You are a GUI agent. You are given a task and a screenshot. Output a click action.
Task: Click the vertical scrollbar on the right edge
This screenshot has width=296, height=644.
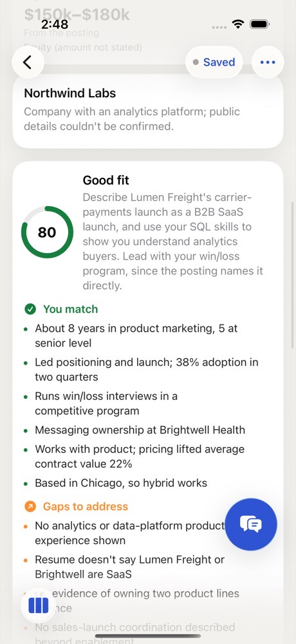292,275
